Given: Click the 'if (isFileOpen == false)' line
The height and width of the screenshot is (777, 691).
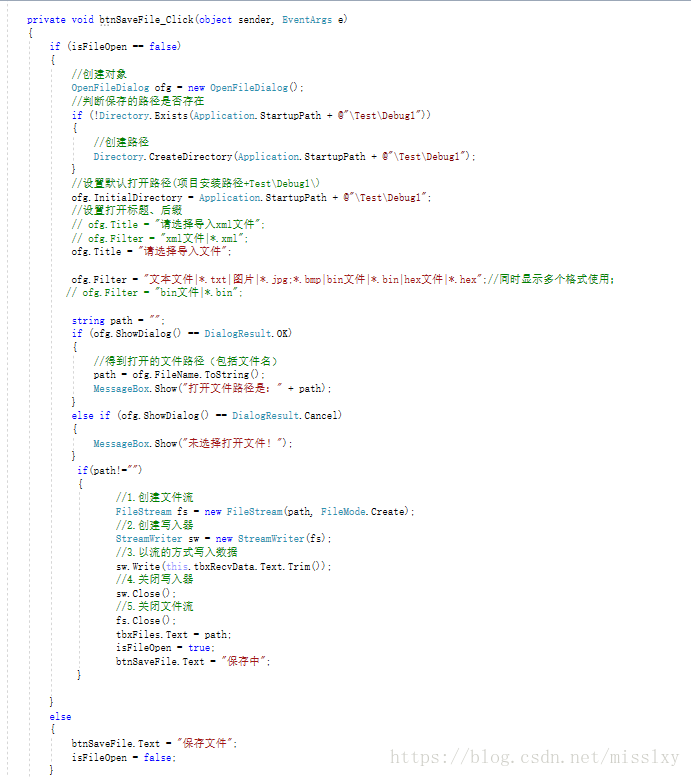Looking at the screenshot, I should pyautogui.click(x=115, y=46).
